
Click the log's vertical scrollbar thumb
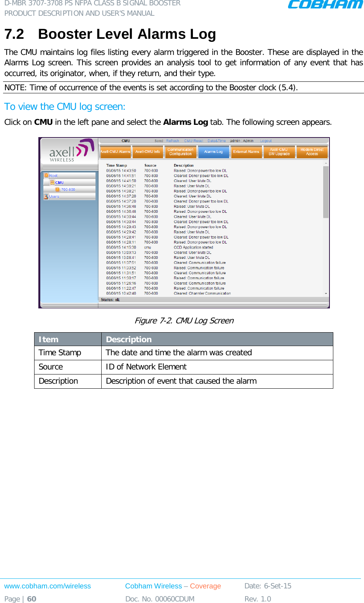326,192
